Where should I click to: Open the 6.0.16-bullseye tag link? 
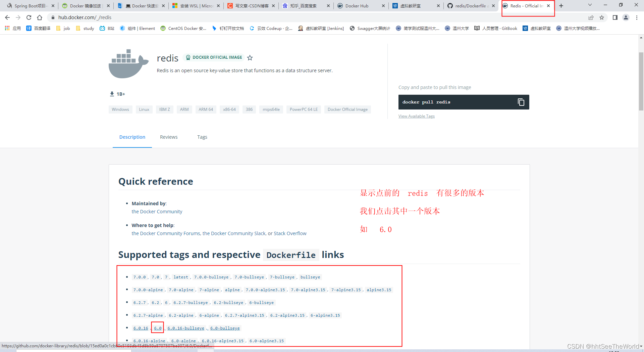[186, 328]
